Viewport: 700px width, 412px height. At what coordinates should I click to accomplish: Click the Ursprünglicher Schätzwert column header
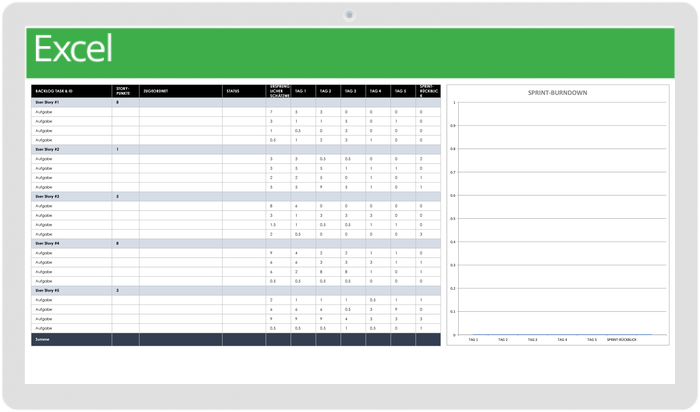(278, 91)
